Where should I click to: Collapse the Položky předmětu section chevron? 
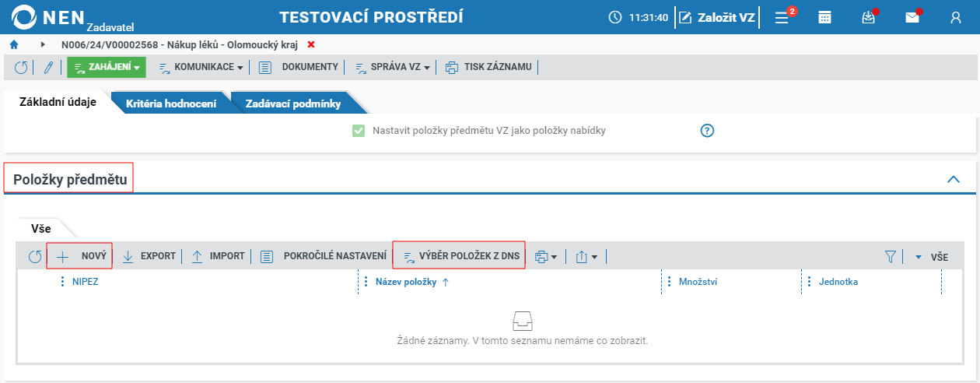click(954, 179)
